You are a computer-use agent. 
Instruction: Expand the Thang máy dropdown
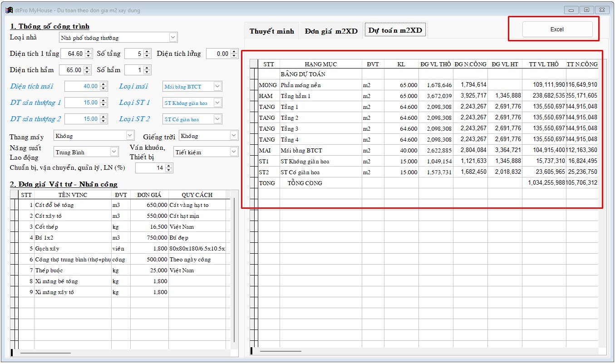click(130, 136)
